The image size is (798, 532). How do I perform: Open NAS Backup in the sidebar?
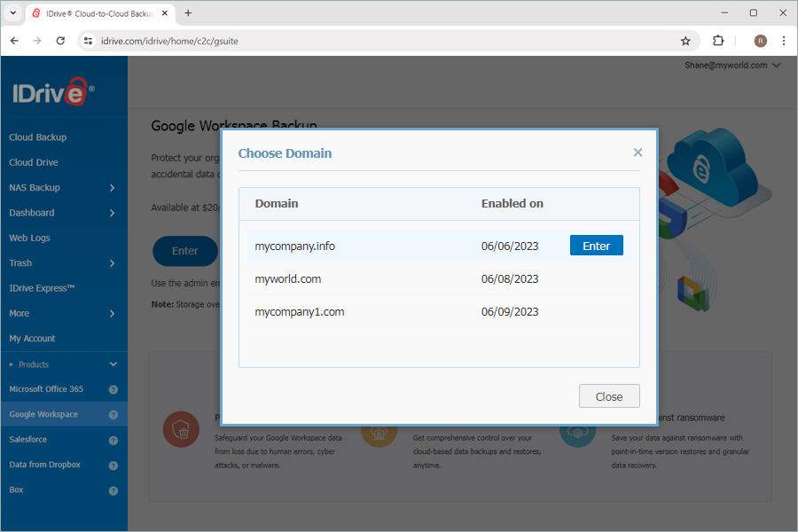35,187
